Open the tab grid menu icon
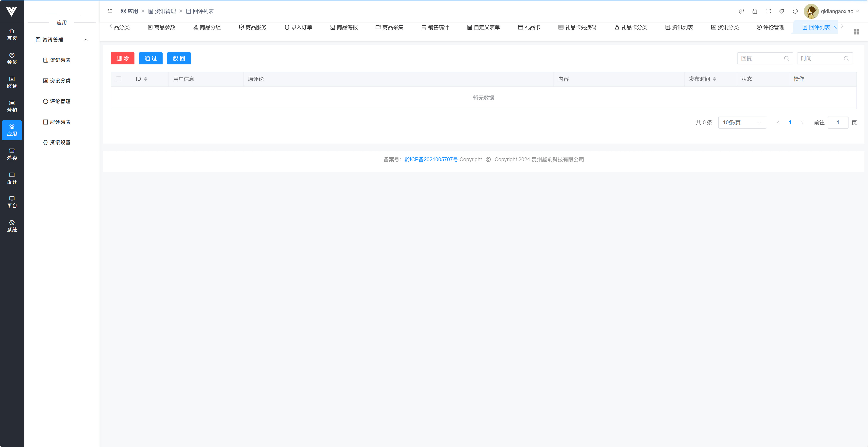The height and width of the screenshot is (447, 868). (856, 32)
